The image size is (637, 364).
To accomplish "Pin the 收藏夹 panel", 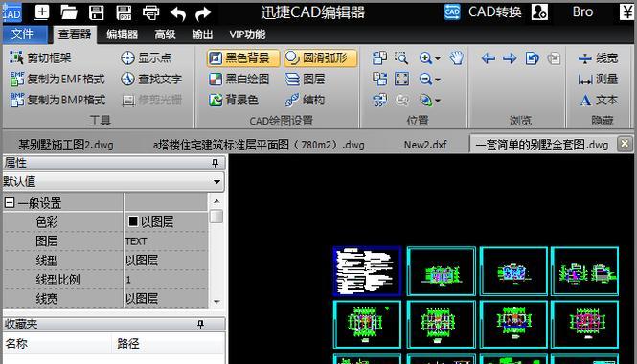I will (x=200, y=324).
